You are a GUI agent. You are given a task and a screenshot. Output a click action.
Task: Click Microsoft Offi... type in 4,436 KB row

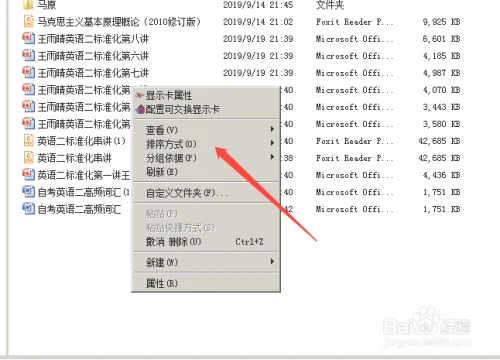354,175
